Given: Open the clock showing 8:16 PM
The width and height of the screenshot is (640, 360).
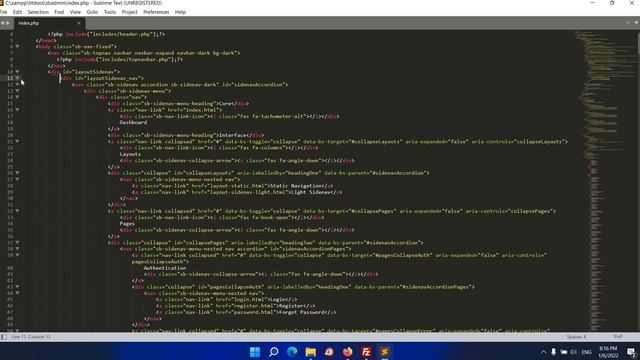Looking at the screenshot, I should click(608, 352).
